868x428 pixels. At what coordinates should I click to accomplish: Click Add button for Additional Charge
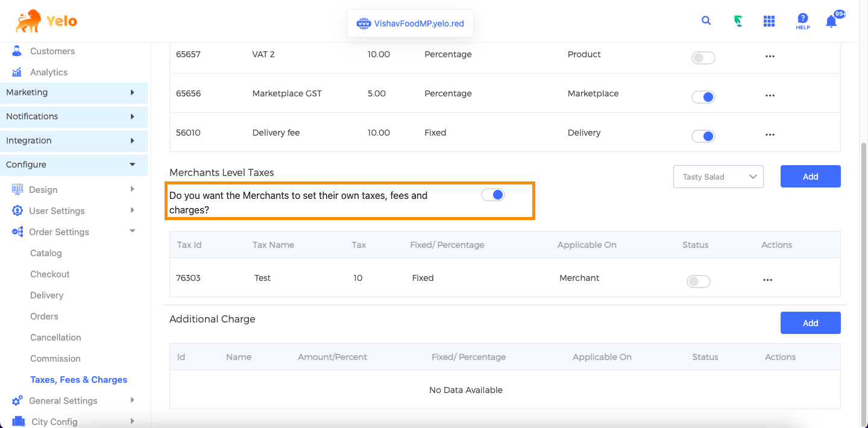pyautogui.click(x=810, y=323)
